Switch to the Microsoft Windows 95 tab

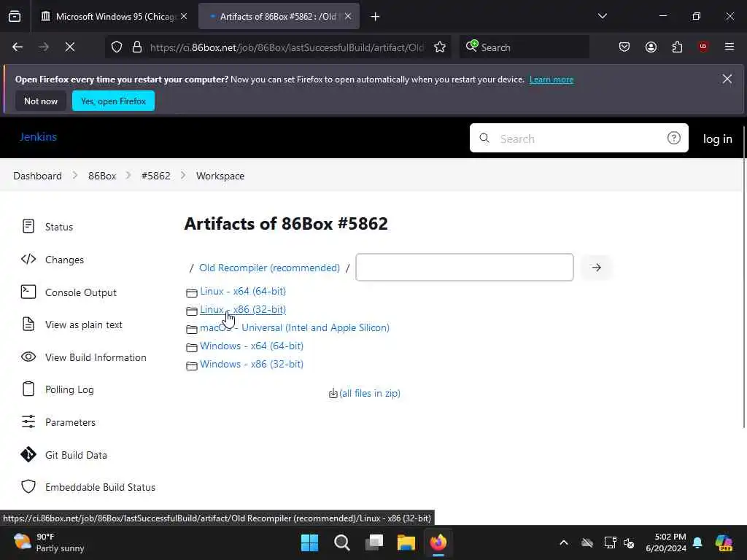tap(115, 17)
